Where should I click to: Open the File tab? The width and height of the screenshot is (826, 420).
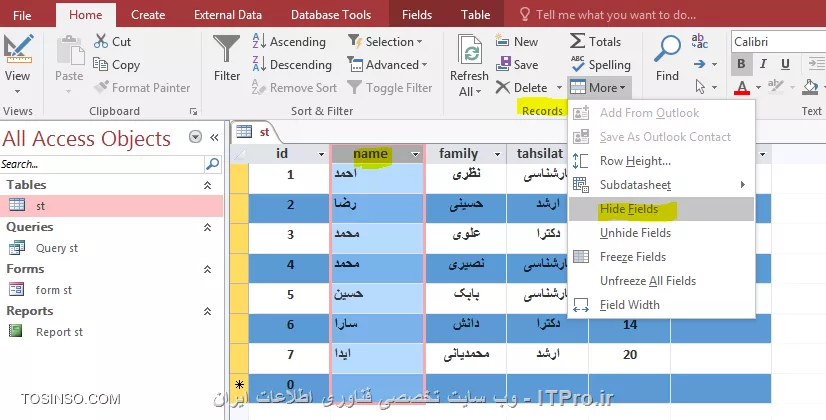tap(22, 15)
